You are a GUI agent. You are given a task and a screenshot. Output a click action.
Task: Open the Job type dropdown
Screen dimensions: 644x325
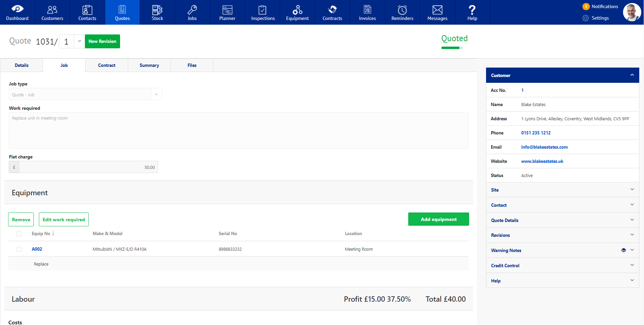coord(156,94)
